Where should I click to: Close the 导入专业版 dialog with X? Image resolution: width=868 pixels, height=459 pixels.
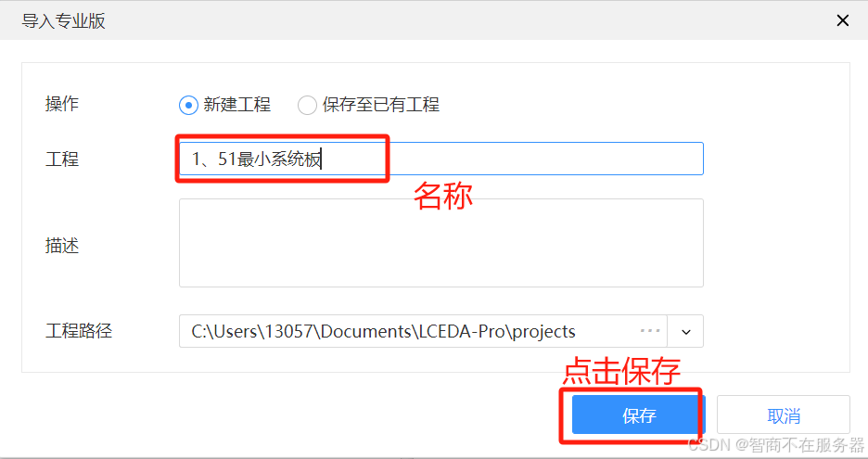tap(843, 20)
